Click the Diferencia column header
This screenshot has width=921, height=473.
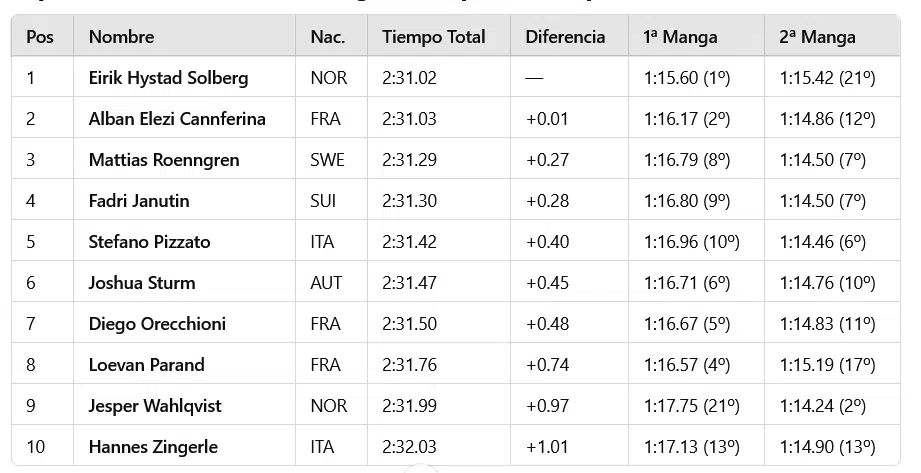(x=565, y=37)
